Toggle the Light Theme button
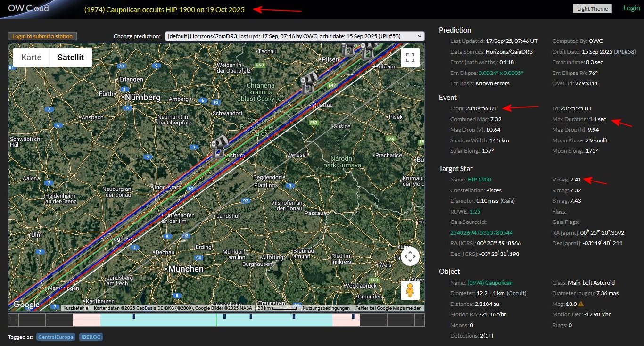 click(x=592, y=8)
